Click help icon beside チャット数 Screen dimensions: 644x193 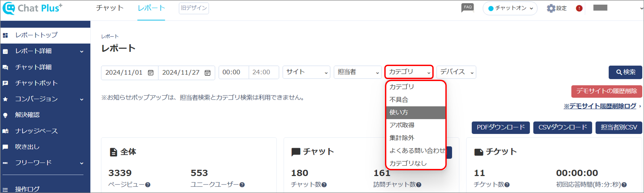click(x=324, y=185)
